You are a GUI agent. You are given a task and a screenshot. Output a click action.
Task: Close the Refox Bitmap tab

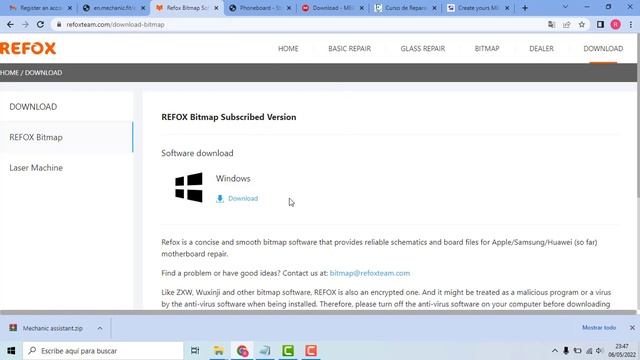click(216, 8)
